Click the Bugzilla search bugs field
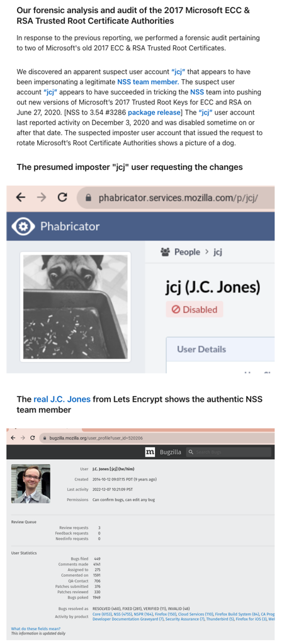Screen dimensions: 284x644 pos(229,452)
